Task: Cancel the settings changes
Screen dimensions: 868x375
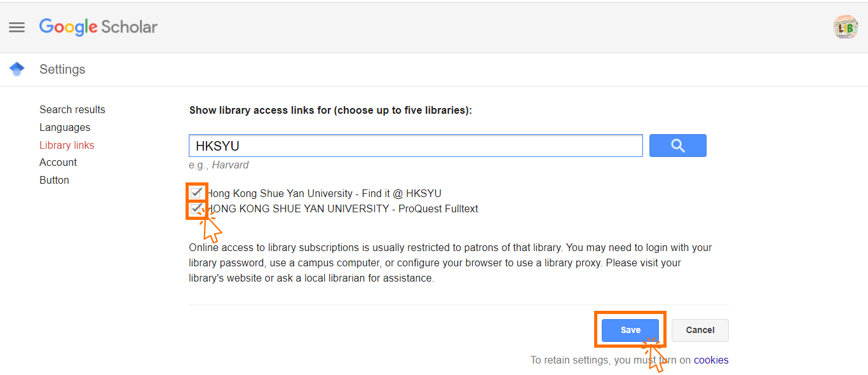Action: pos(700,330)
